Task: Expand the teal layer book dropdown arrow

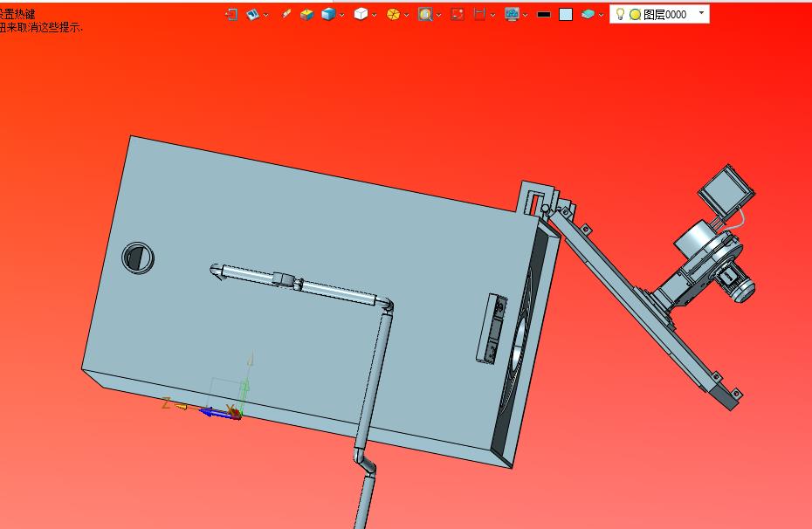Action: [x=601, y=15]
